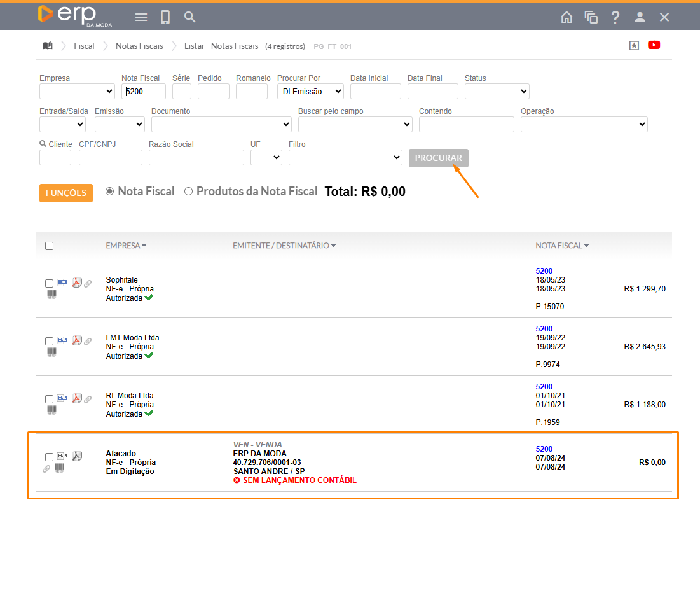Go to home via house icon
This screenshot has height=593, width=700.
point(566,17)
